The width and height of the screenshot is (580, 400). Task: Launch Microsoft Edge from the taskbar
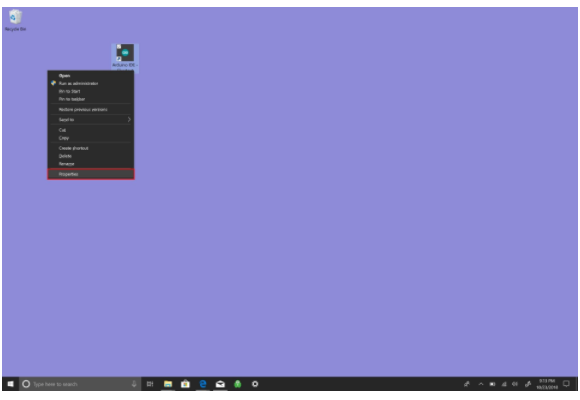203,384
